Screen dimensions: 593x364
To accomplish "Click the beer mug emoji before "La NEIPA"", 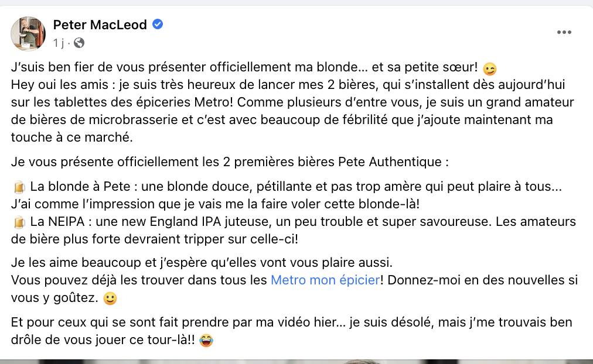I will (19, 222).
